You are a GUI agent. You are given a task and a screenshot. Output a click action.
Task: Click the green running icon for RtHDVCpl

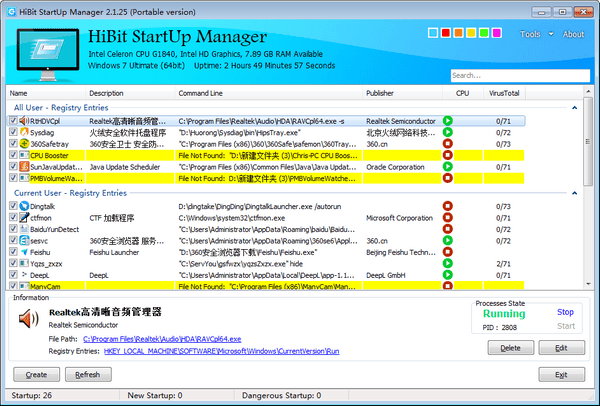(448, 121)
